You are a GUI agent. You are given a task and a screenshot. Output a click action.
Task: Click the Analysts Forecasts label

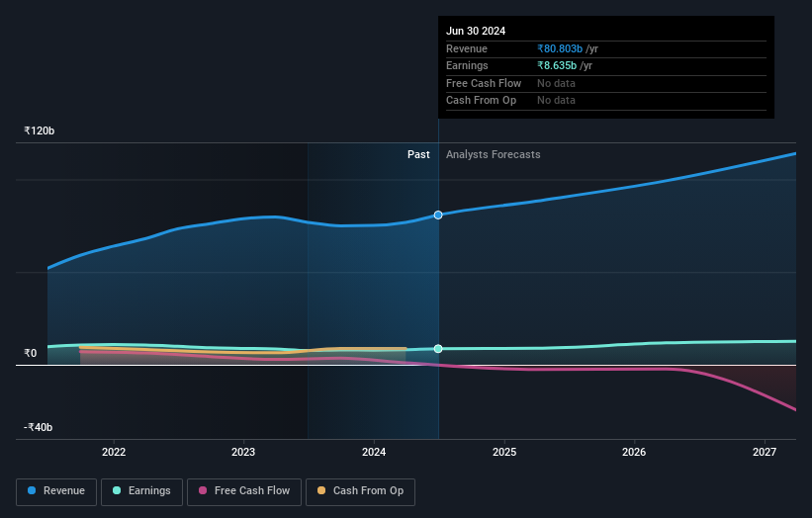coord(493,154)
